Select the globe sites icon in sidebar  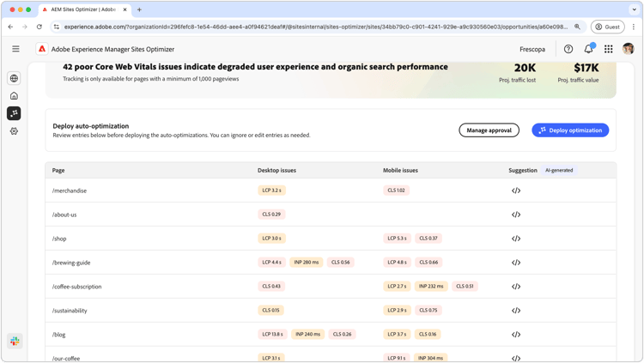(x=14, y=78)
